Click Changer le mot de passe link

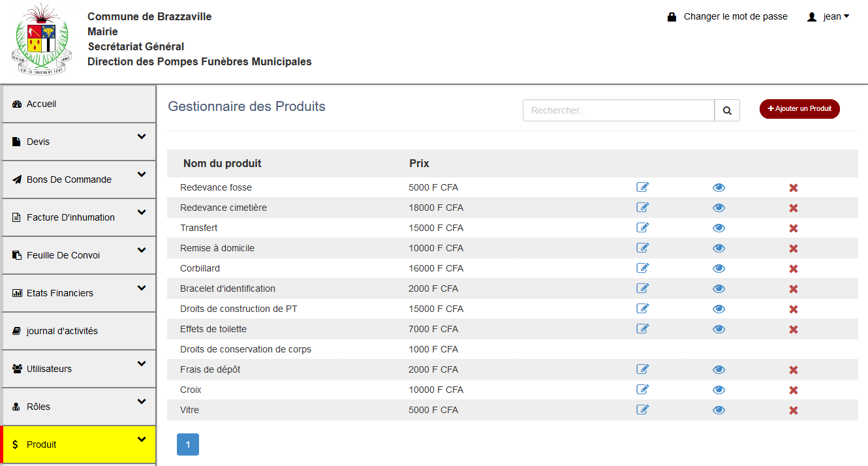(x=735, y=17)
